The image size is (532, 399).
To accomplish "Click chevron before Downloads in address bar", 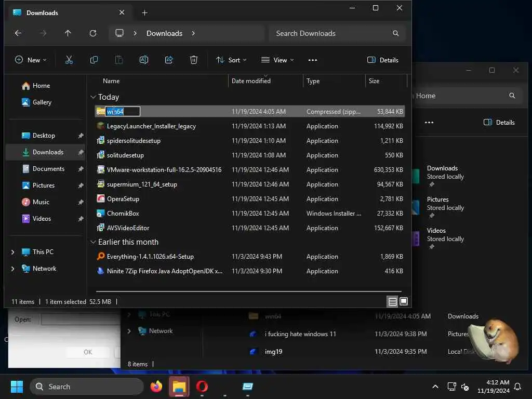I will coord(135,33).
